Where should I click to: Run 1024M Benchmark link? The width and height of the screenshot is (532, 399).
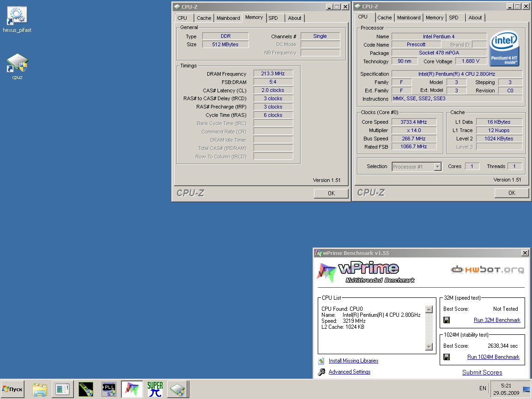tap(493, 357)
